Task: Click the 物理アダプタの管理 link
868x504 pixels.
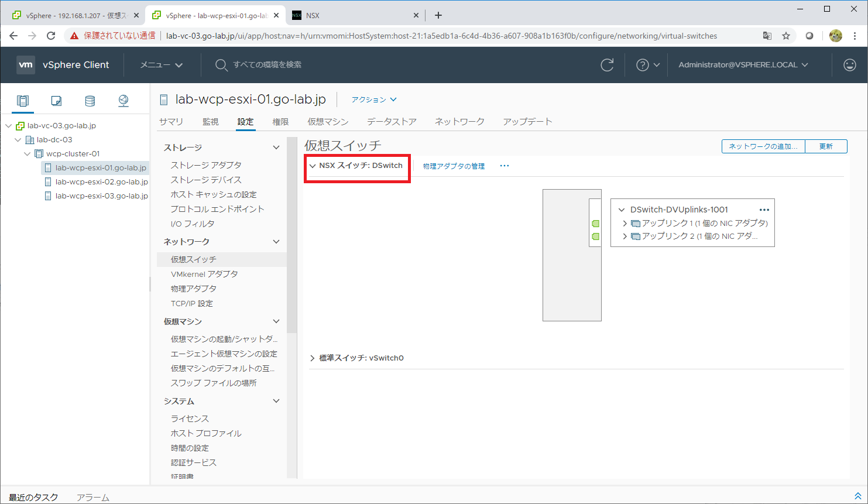Action: tap(454, 166)
